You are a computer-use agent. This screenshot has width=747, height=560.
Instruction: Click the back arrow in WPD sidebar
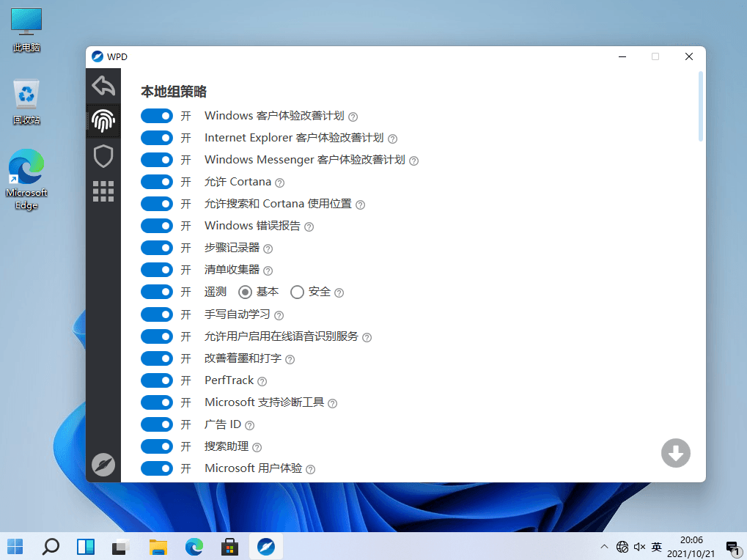coord(103,86)
